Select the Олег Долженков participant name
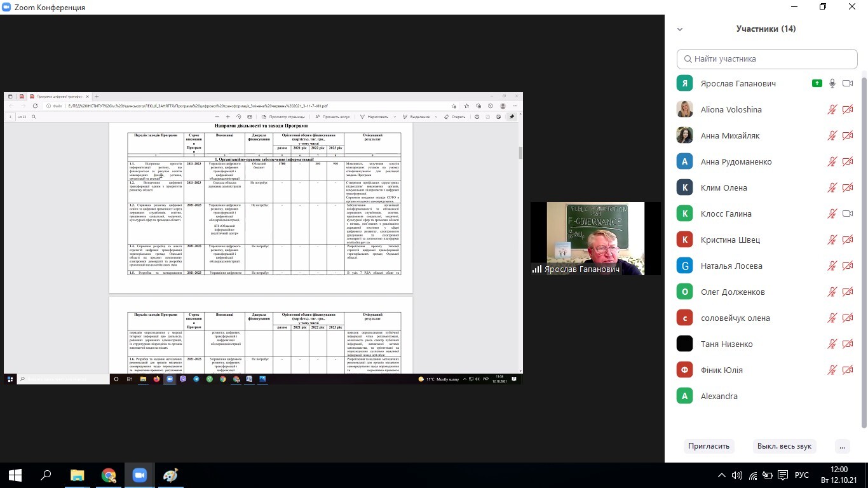This screenshot has height=488, width=868. click(x=733, y=292)
